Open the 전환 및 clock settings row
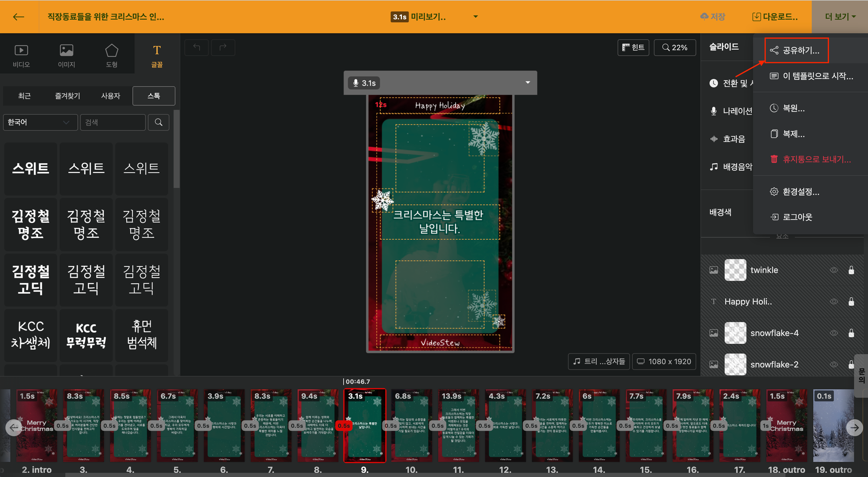The height and width of the screenshot is (477, 868). pos(730,83)
